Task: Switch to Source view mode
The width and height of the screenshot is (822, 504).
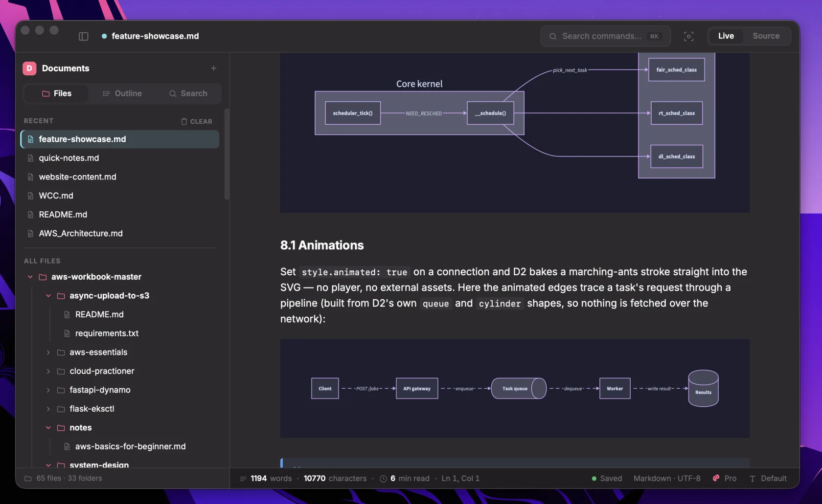Action: tap(766, 36)
